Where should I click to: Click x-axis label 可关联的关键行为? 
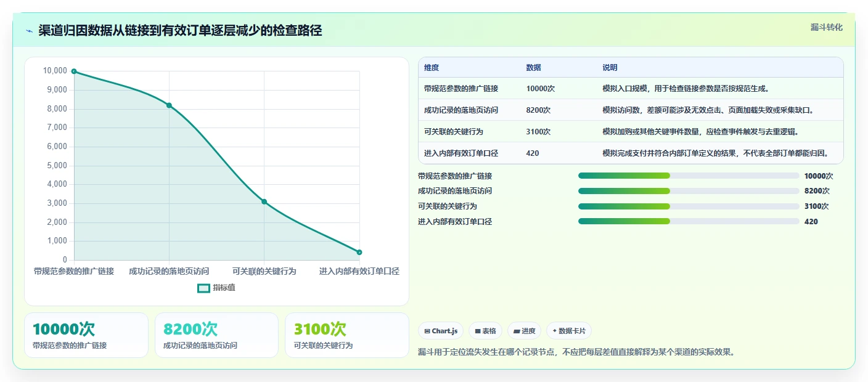[x=264, y=271]
